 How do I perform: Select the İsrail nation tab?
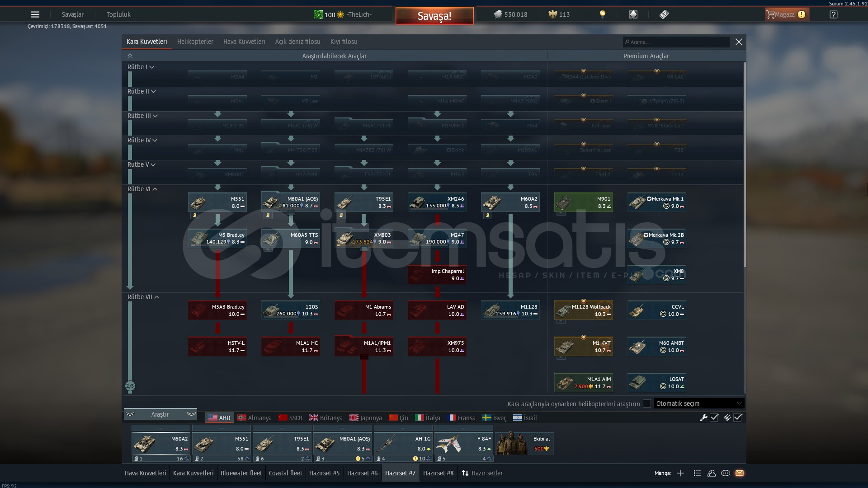click(525, 418)
